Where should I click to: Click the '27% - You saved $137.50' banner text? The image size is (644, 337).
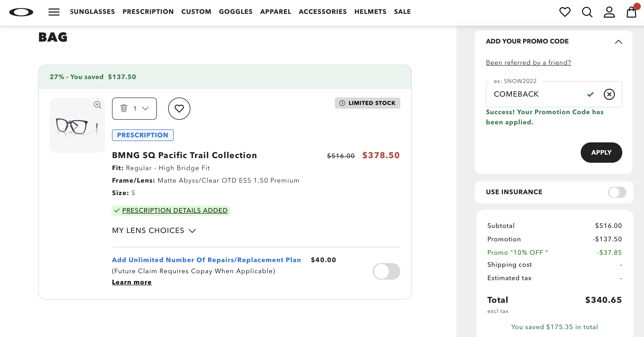[x=93, y=77]
